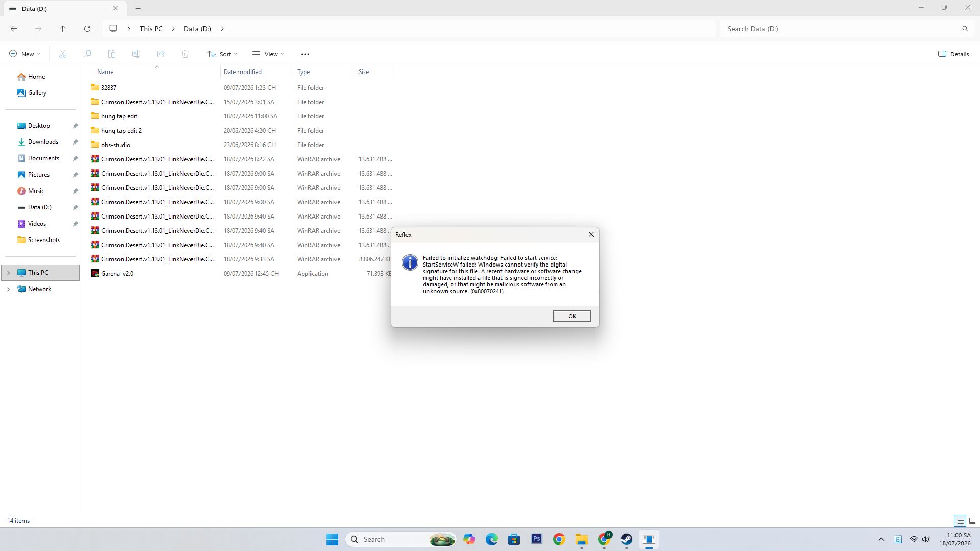The image size is (980, 551).
Task: Open the Sort options menu
Action: tap(223, 54)
